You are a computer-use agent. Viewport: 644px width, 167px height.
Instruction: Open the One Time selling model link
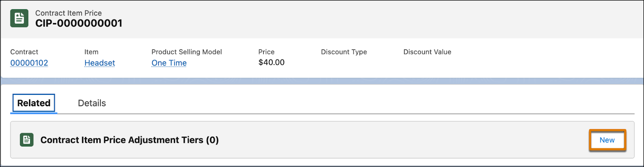pyautogui.click(x=169, y=63)
